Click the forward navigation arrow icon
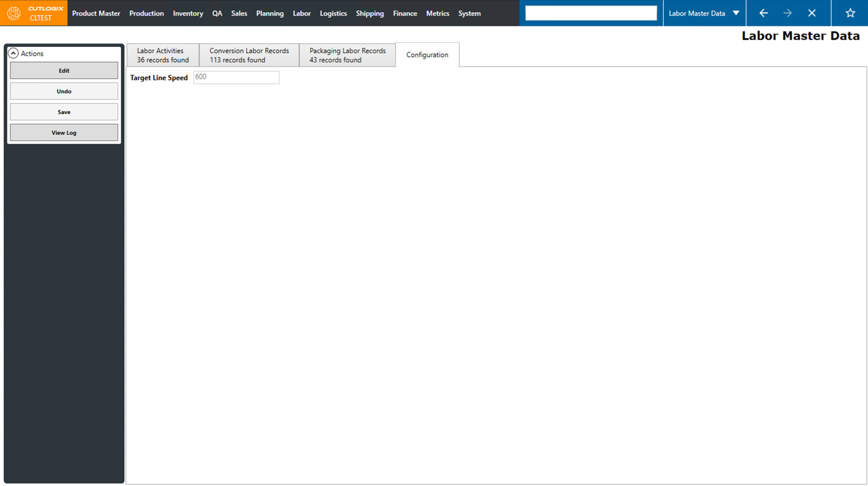The width and height of the screenshot is (868, 486). [787, 13]
